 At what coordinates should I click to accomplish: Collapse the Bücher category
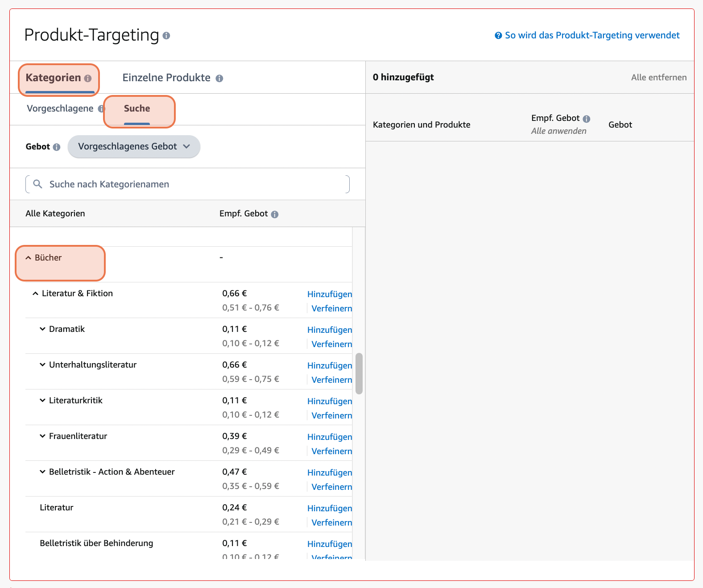29,258
